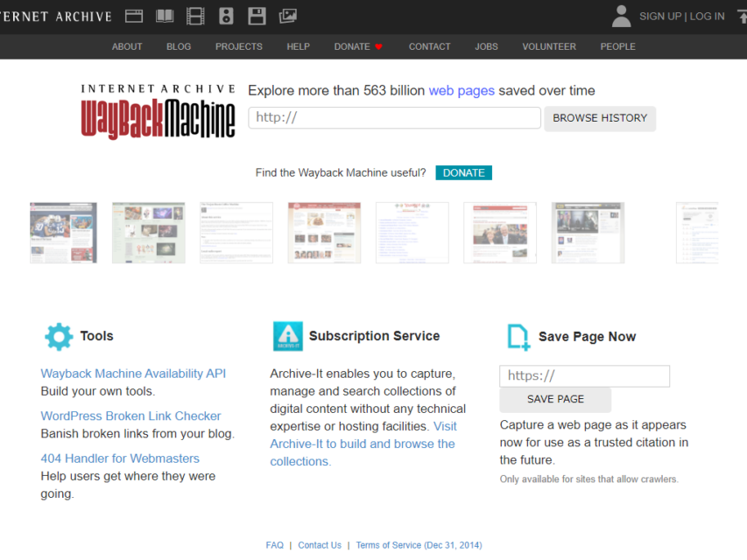The image size is (747, 560).
Task: Click 'Find the Wayback Machine useful?' text
Action: pos(341,173)
